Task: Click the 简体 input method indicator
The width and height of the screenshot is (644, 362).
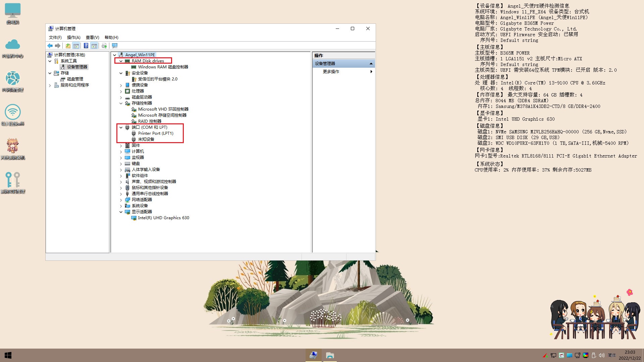Action: pos(612,355)
